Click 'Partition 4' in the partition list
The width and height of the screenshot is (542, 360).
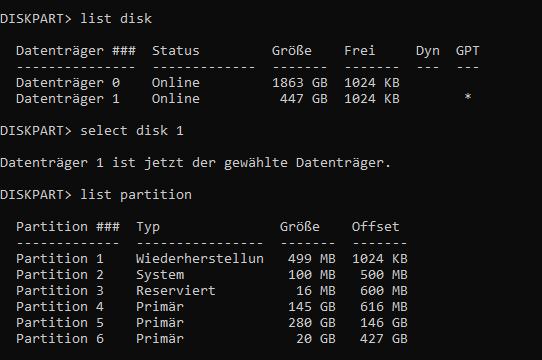click(x=60, y=307)
